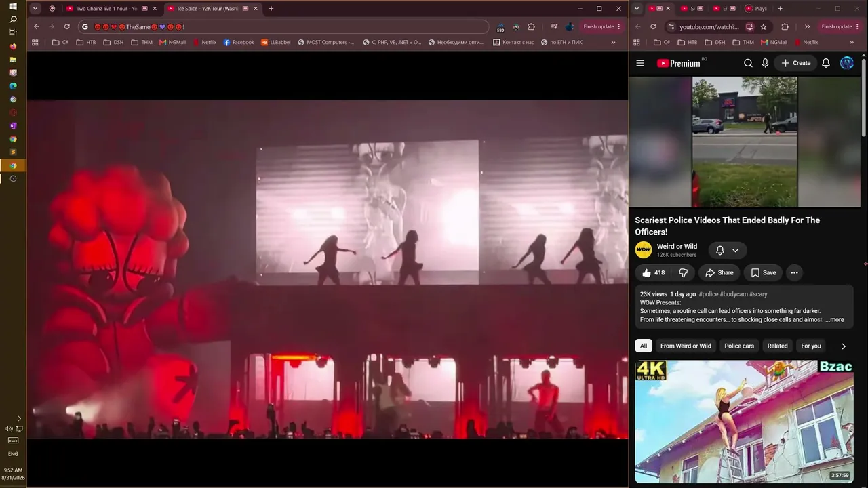Viewport: 868px width, 488px height.
Task: Show more filter chips with right arrow
Action: tap(844, 346)
